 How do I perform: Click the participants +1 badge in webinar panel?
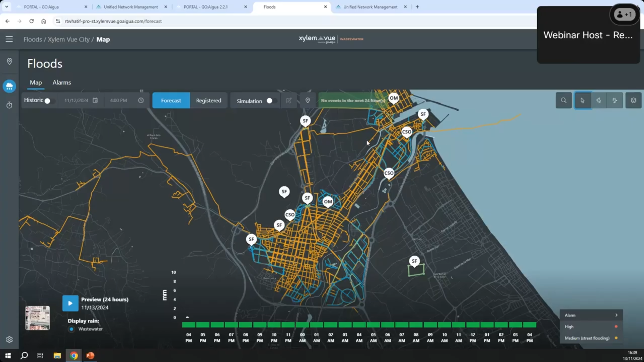point(625,14)
